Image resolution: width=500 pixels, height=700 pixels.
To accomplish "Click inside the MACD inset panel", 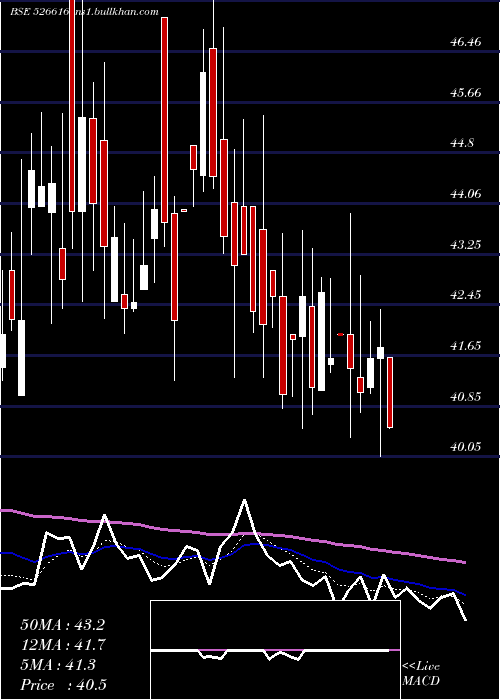I will click(x=275, y=650).
